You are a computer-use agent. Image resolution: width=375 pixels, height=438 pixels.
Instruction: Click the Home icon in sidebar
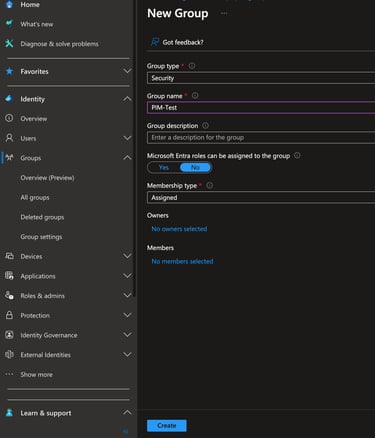(9, 4)
